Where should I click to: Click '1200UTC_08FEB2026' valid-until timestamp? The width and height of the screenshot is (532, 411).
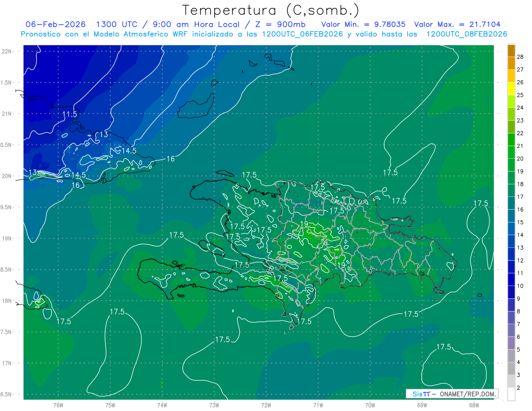[467, 34]
